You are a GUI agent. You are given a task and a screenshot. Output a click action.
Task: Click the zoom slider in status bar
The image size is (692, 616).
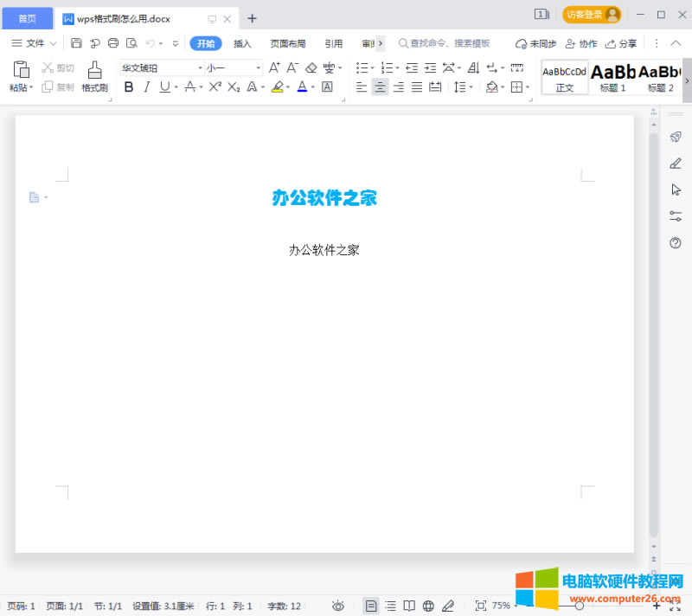coord(580,606)
